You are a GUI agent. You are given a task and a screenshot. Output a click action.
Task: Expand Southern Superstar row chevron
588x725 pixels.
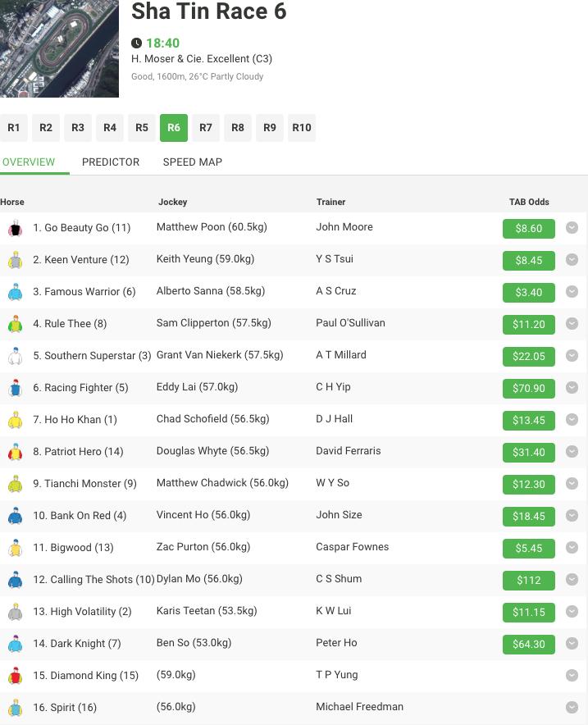click(572, 356)
